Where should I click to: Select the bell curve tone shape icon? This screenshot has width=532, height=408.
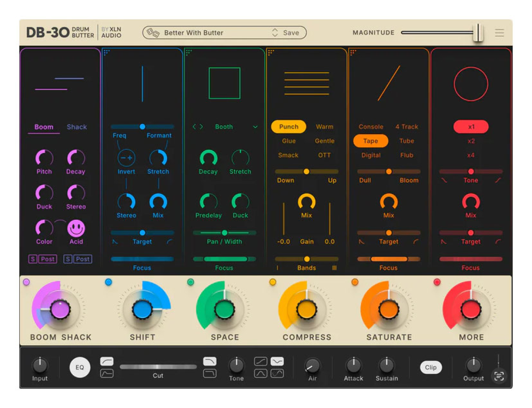click(261, 373)
